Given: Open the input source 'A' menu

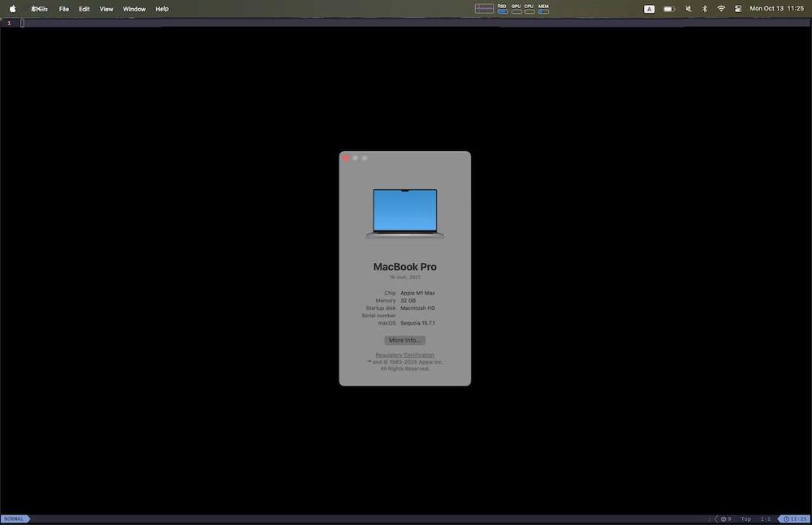Looking at the screenshot, I should tap(649, 9).
